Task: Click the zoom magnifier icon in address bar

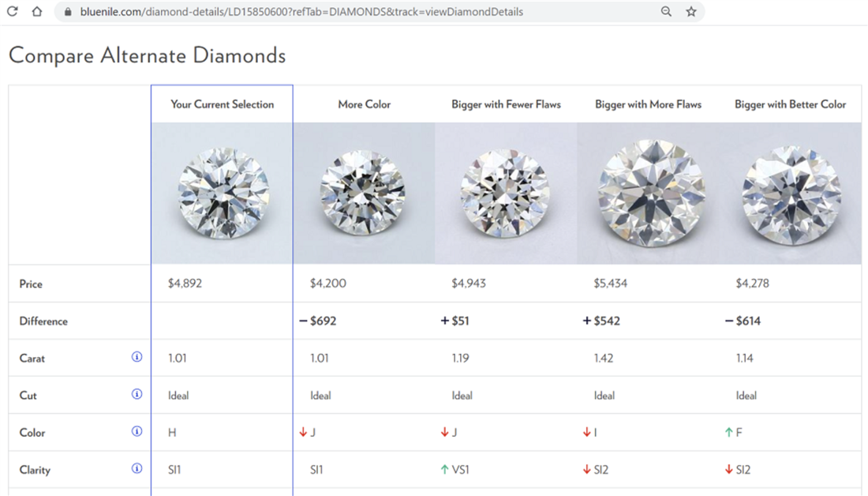Action: pos(666,12)
